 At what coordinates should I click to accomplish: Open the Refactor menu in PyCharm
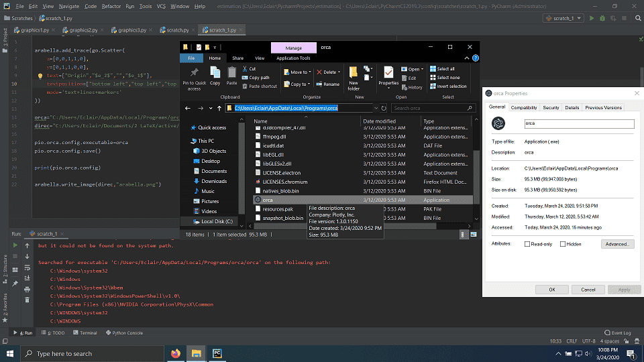[x=111, y=6]
